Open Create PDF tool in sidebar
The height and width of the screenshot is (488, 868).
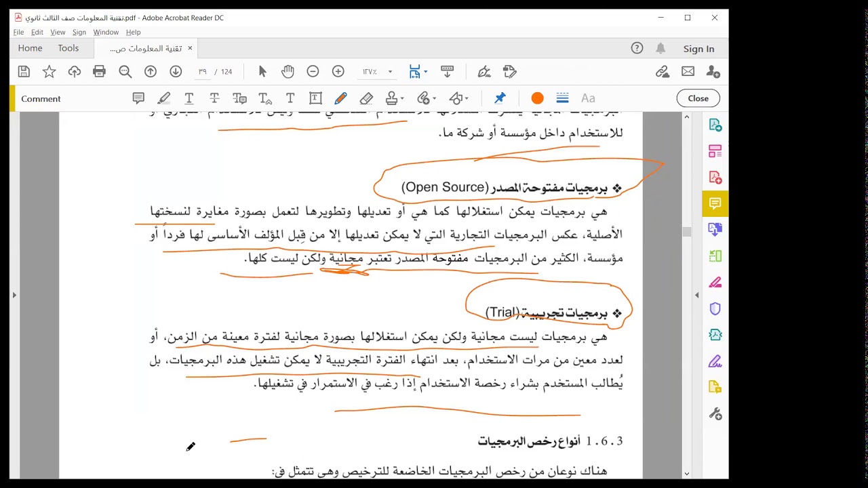click(715, 178)
